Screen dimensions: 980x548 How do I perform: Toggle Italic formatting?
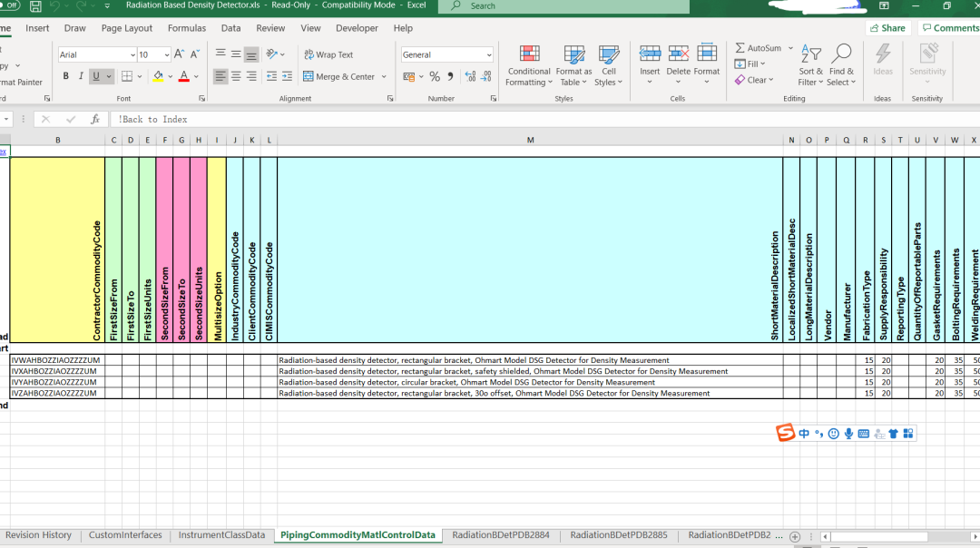(x=81, y=76)
